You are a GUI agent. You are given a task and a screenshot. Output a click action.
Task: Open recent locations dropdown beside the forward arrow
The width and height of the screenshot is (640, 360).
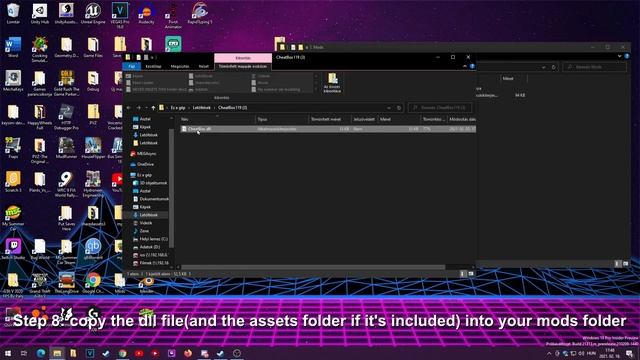[146, 108]
